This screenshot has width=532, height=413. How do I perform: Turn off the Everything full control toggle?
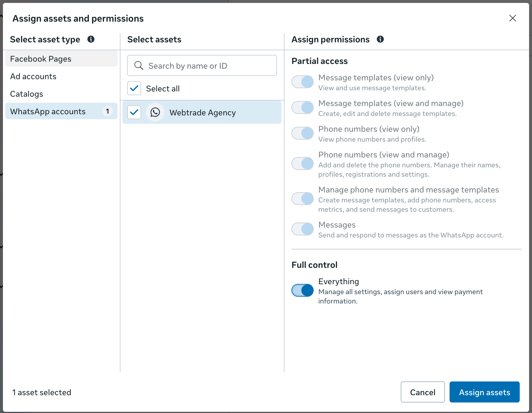pyautogui.click(x=303, y=290)
